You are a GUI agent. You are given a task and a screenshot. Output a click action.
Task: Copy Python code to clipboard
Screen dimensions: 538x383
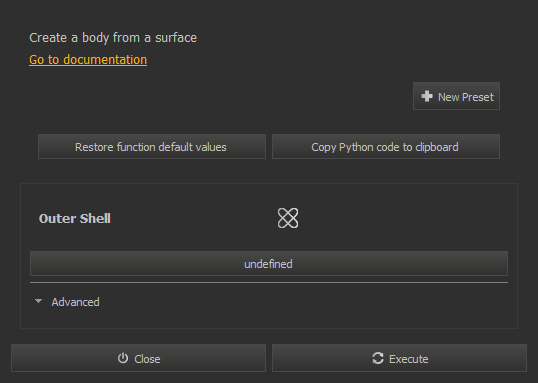386,147
